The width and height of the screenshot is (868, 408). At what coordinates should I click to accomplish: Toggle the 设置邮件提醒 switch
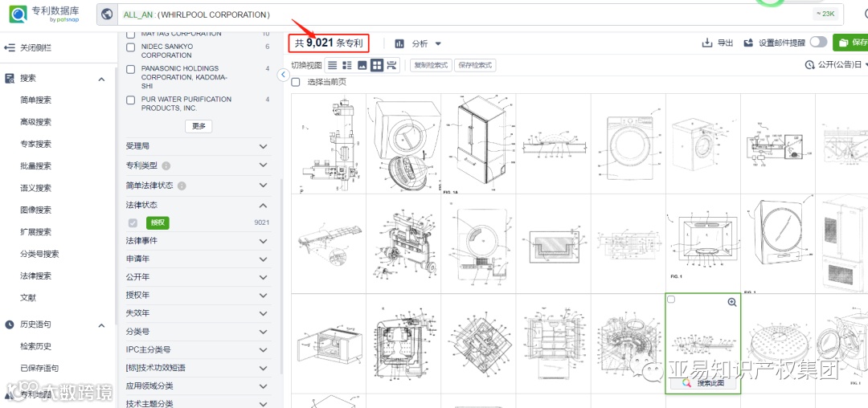[818, 43]
